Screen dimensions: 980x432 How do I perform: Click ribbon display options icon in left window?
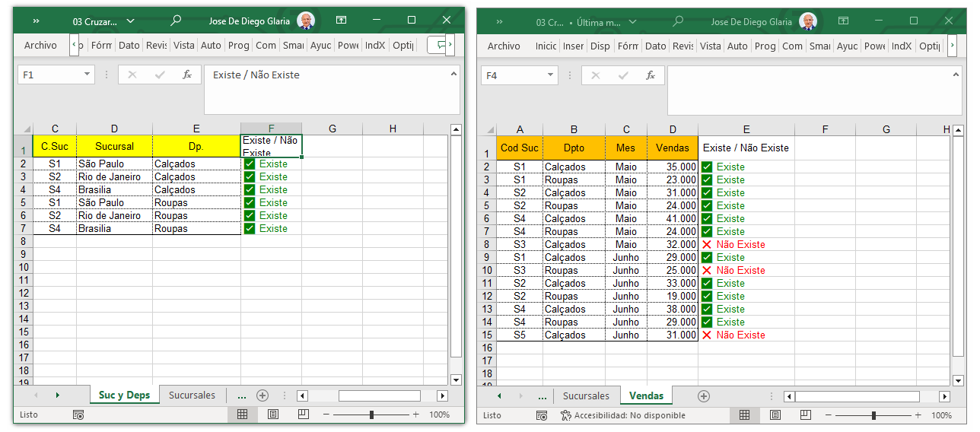341,21
